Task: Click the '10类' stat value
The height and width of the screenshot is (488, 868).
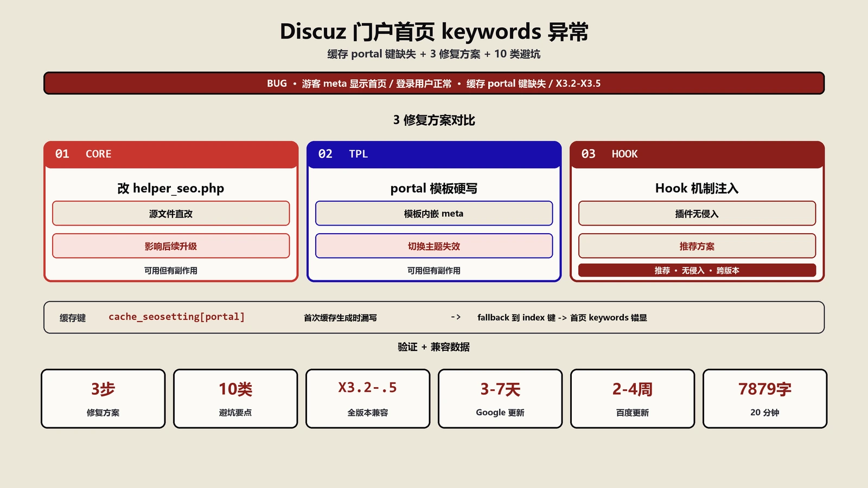Action: click(x=235, y=389)
